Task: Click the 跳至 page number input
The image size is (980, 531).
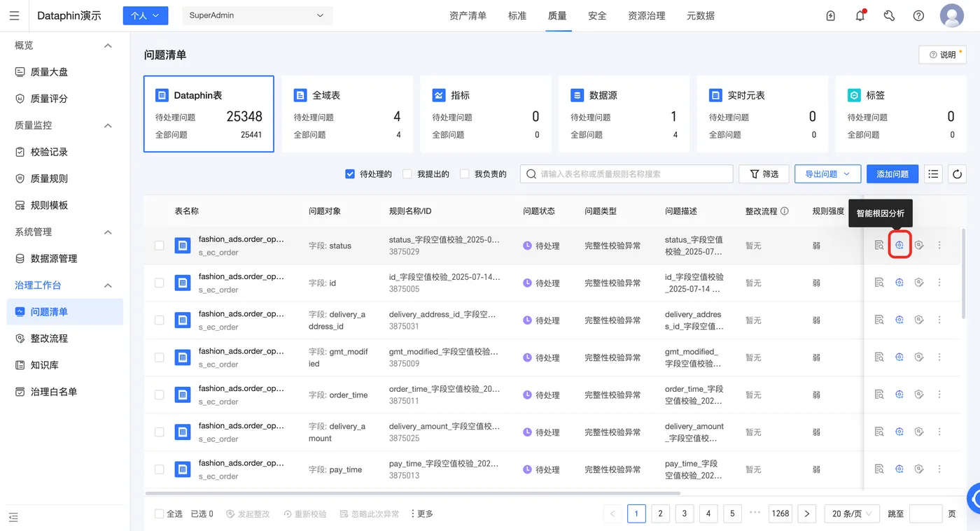Action: coord(925,514)
